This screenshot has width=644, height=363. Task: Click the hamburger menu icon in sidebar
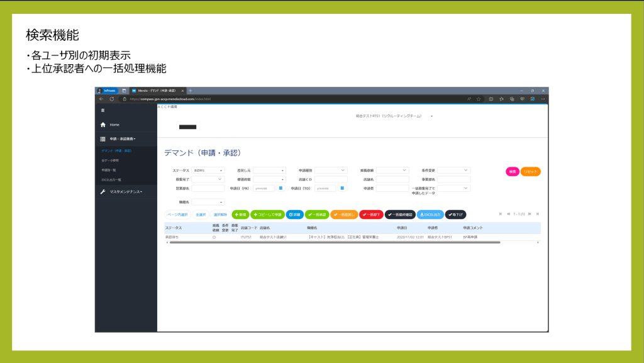[x=103, y=110]
